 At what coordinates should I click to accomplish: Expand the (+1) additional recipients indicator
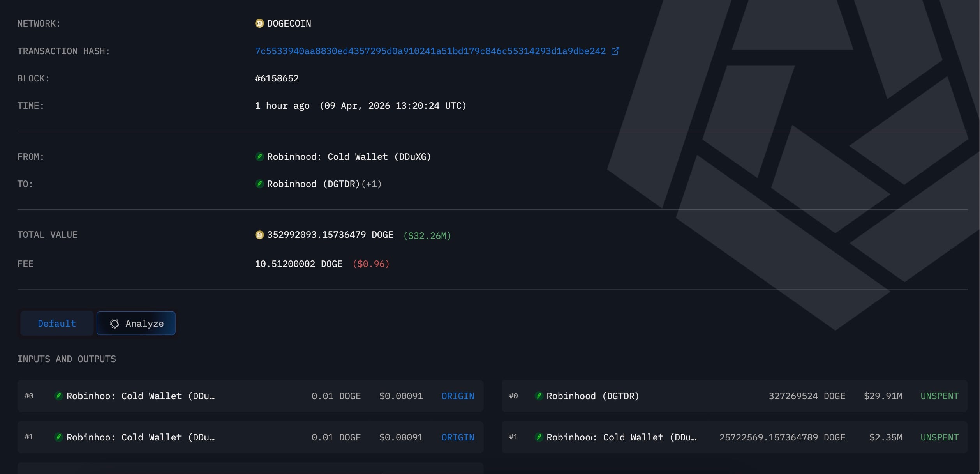[x=371, y=184]
